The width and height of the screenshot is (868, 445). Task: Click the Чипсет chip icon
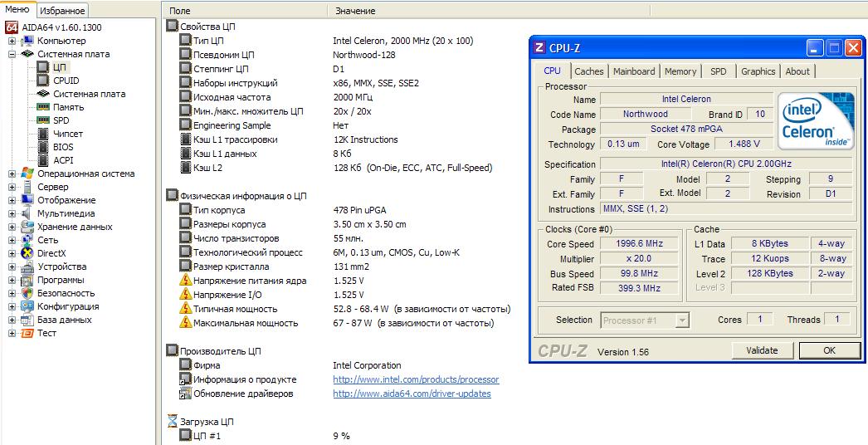(43, 134)
